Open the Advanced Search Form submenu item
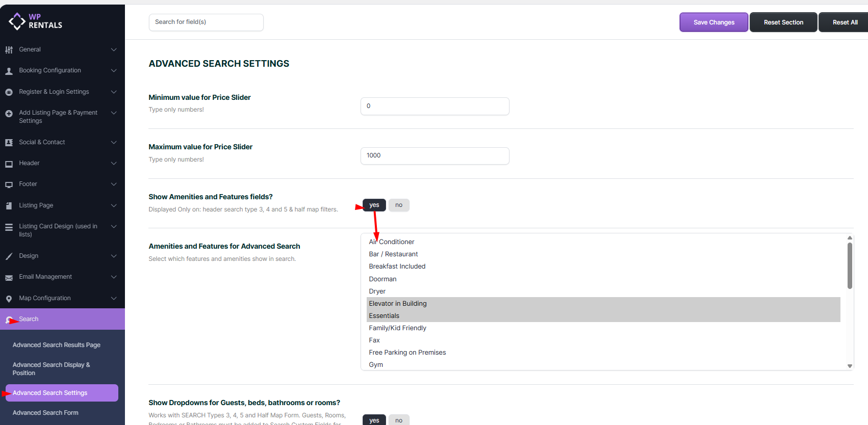The image size is (868, 425). pos(45,413)
